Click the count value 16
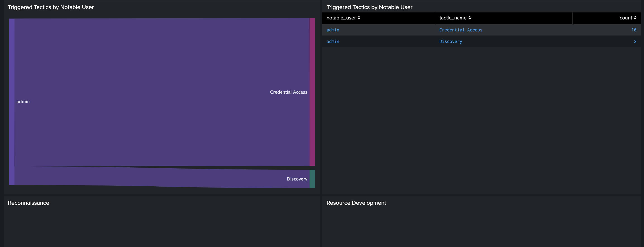This screenshot has width=644, height=247. click(x=634, y=30)
